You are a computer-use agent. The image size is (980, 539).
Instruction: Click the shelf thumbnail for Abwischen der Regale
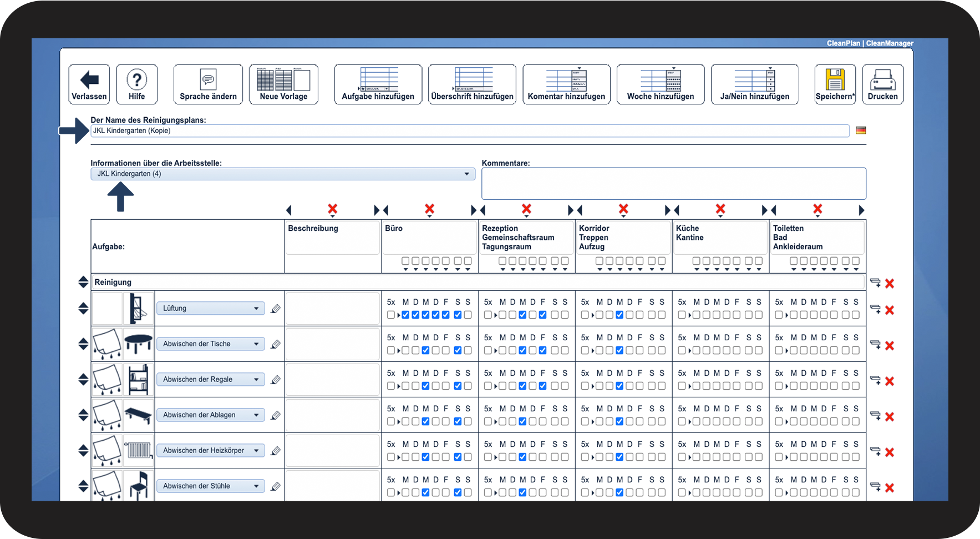pyautogui.click(x=139, y=380)
